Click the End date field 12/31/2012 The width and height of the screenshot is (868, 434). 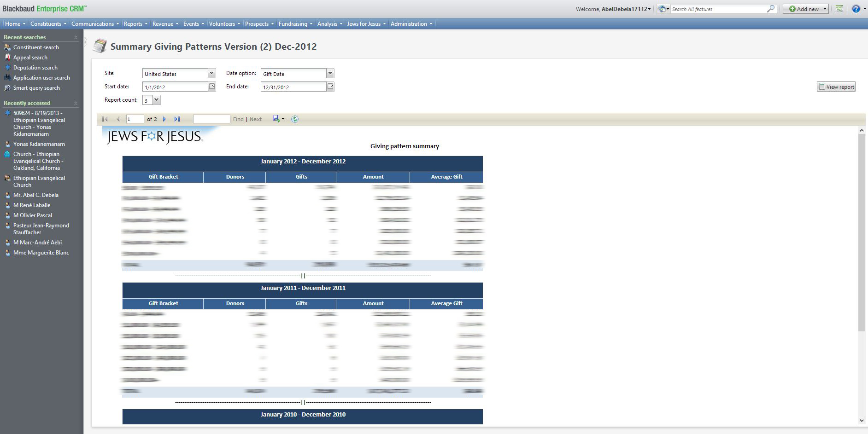coord(293,87)
